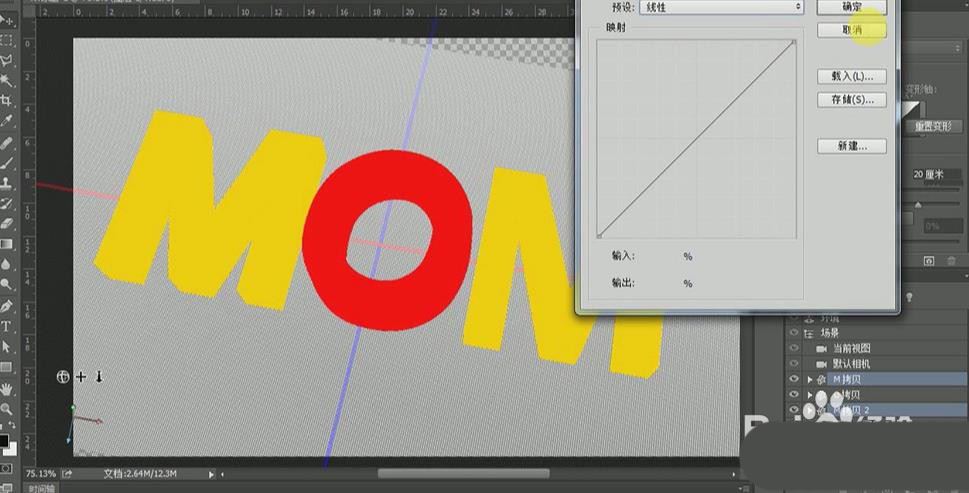This screenshot has width=969, height=493.
Task: Click the 3D dolly camera icon
Action: point(99,377)
